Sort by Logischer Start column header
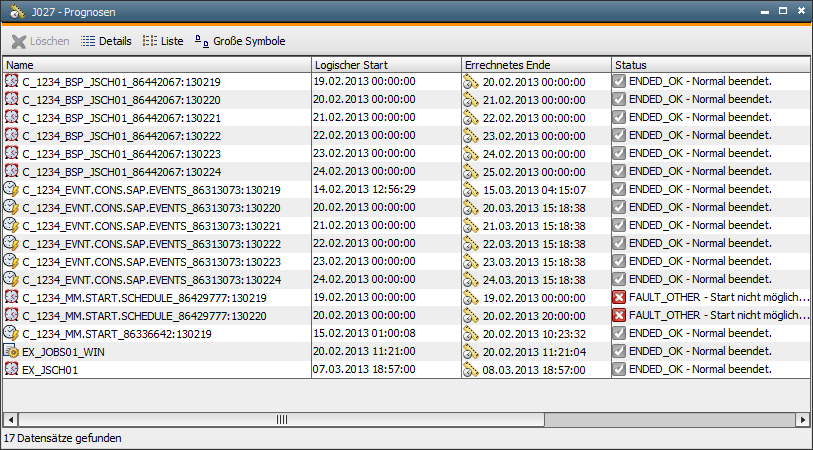Viewport: 813px width, 450px height. coord(386,65)
